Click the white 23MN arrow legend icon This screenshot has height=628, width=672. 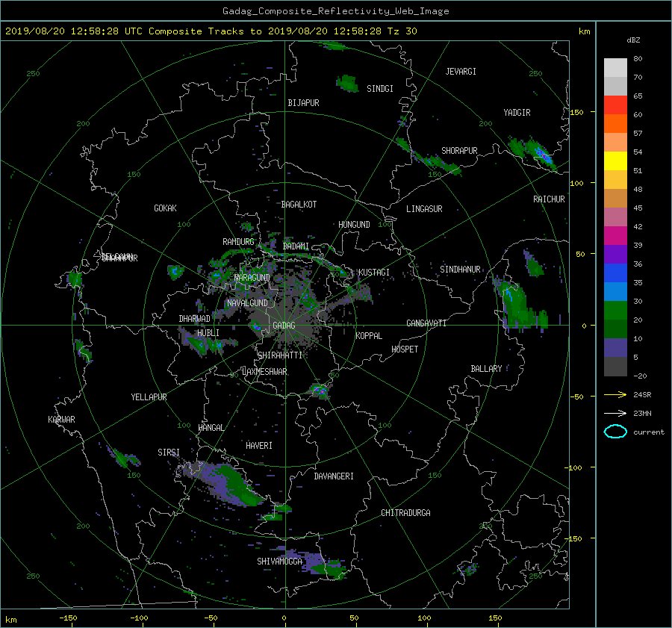(x=615, y=413)
